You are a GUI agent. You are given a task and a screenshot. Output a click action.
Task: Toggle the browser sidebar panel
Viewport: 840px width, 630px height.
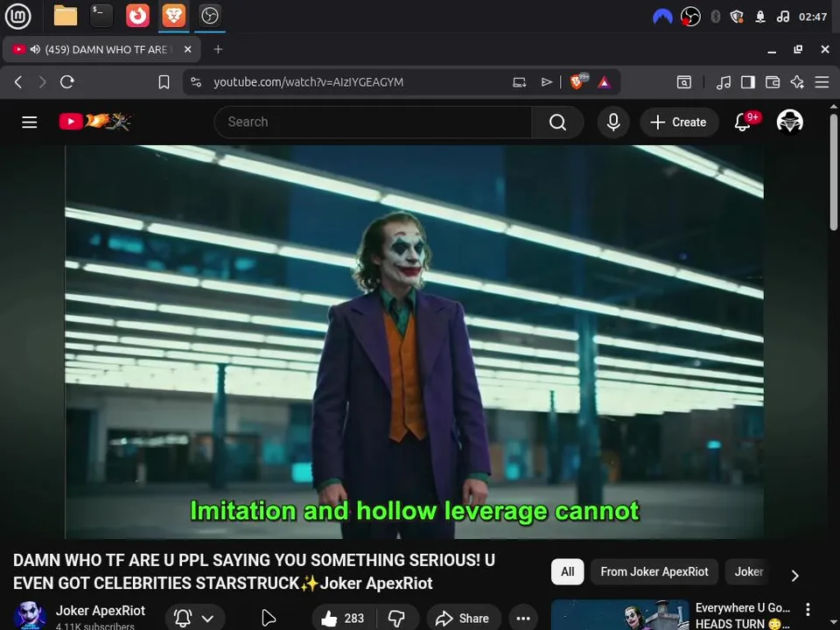(748, 82)
